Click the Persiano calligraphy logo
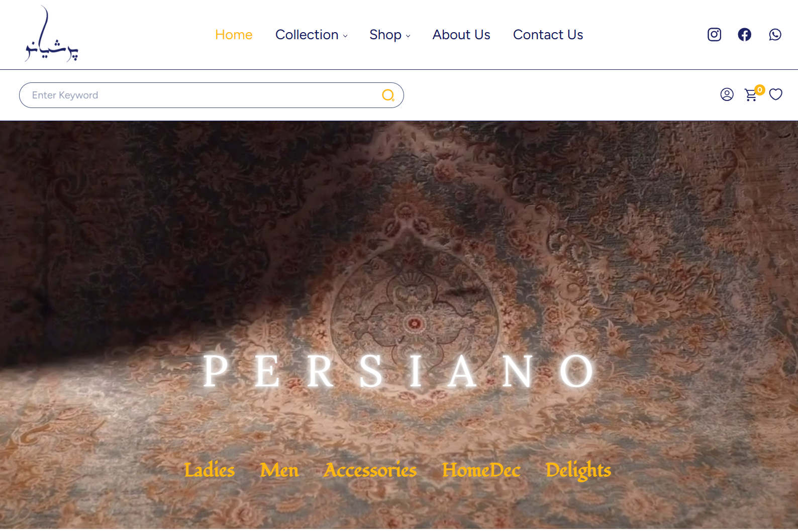Image resolution: width=798 pixels, height=532 pixels. tap(51, 34)
